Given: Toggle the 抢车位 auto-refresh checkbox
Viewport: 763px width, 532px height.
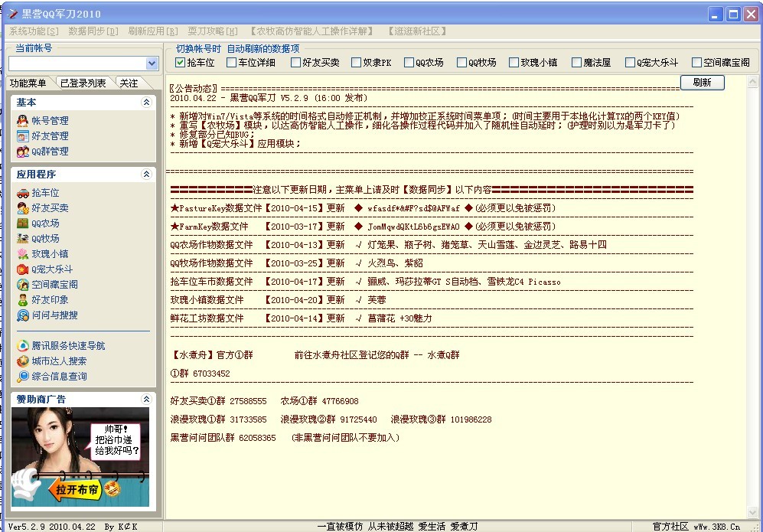Looking at the screenshot, I should (x=180, y=62).
